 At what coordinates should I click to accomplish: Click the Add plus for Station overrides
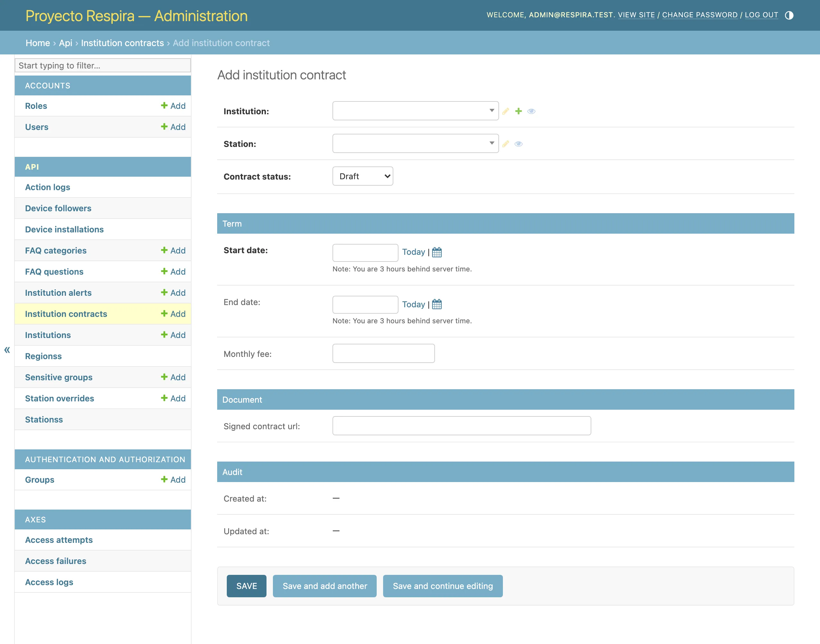[x=173, y=398]
